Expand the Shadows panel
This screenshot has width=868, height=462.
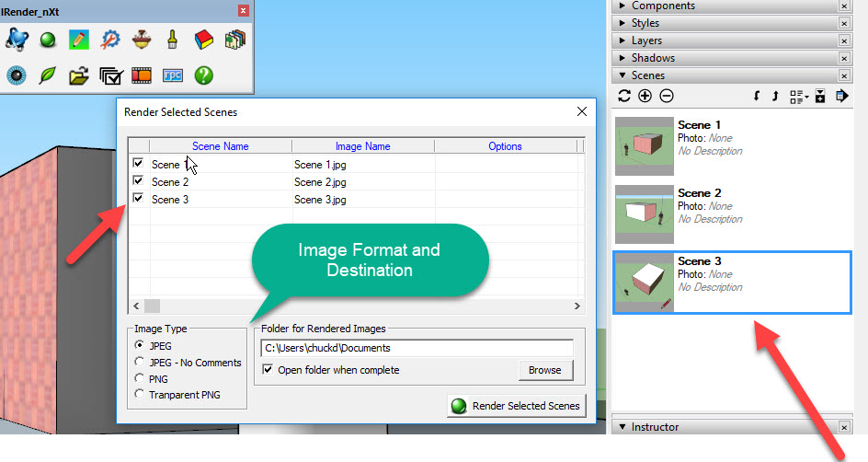622,58
